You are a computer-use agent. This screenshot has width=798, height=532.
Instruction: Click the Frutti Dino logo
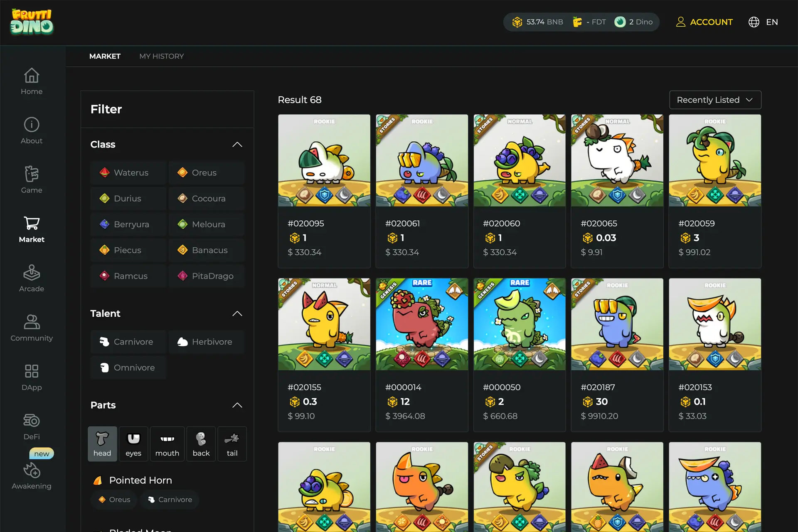click(32, 22)
